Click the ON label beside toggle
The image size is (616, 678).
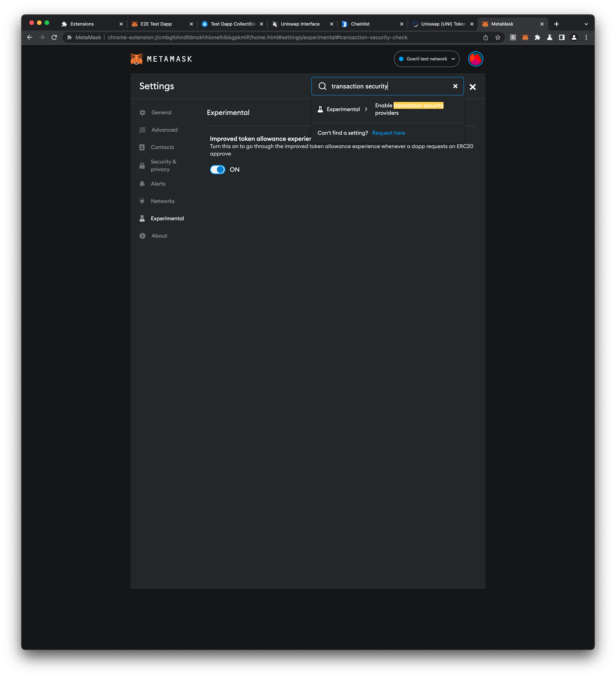pos(234,170)
